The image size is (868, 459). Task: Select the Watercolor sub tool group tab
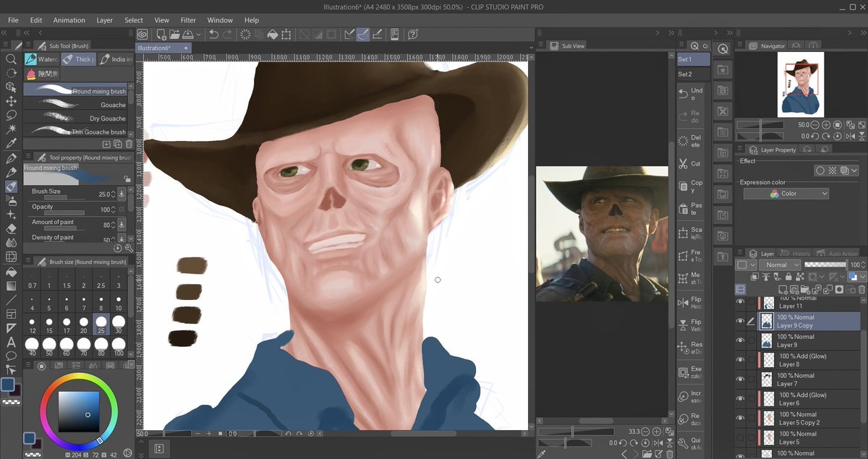tap(41, 59)
